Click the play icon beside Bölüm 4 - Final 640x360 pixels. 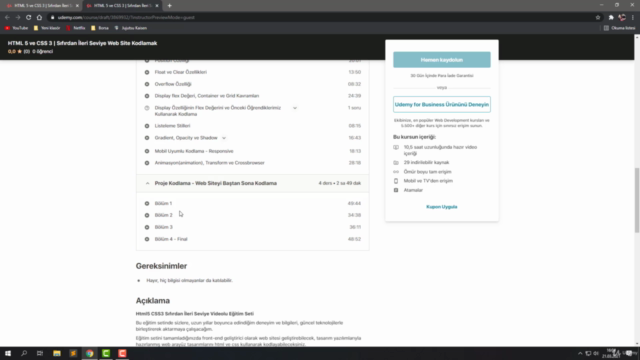[147, 239]
